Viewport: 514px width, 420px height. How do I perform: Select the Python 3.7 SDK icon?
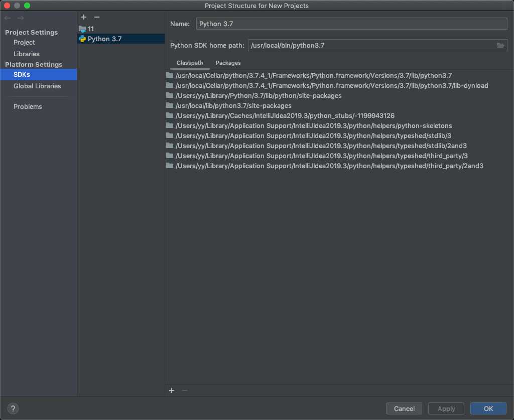[x=82, y=39]
